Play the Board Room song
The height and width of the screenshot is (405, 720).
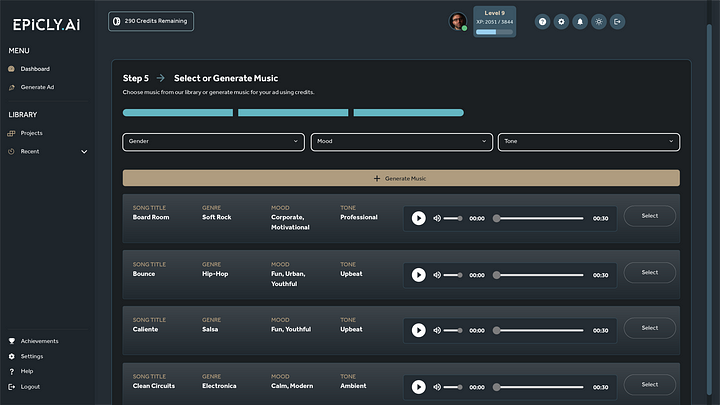click(418, 218)
